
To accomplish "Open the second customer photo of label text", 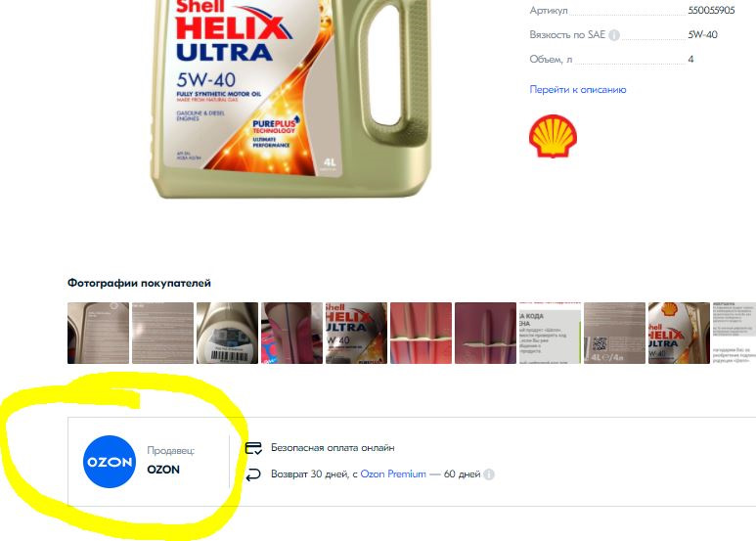I will [x=163, y=334].
